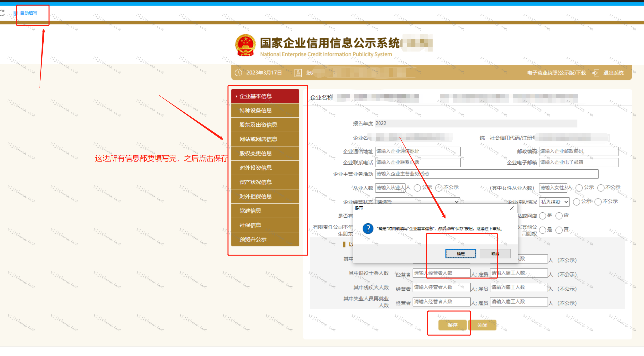
Task: Select 是 radio for 购买其他公司股权
Action: (542, 230)
